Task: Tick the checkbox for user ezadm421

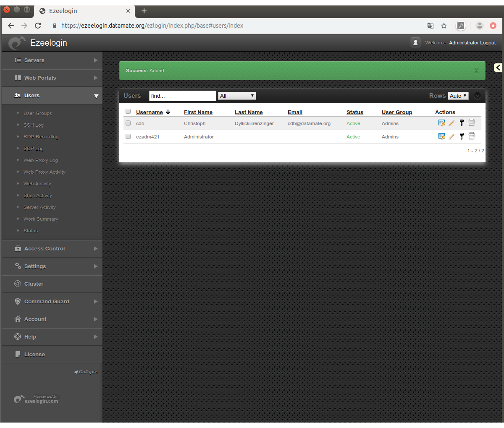Action: tap(128, 137)
